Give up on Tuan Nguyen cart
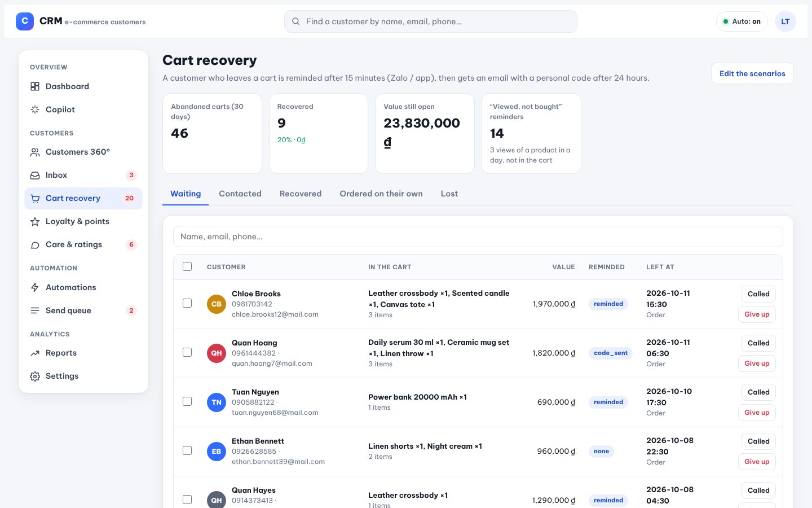The width and height of the screenshot is (812, 508). tap(757, 413)
